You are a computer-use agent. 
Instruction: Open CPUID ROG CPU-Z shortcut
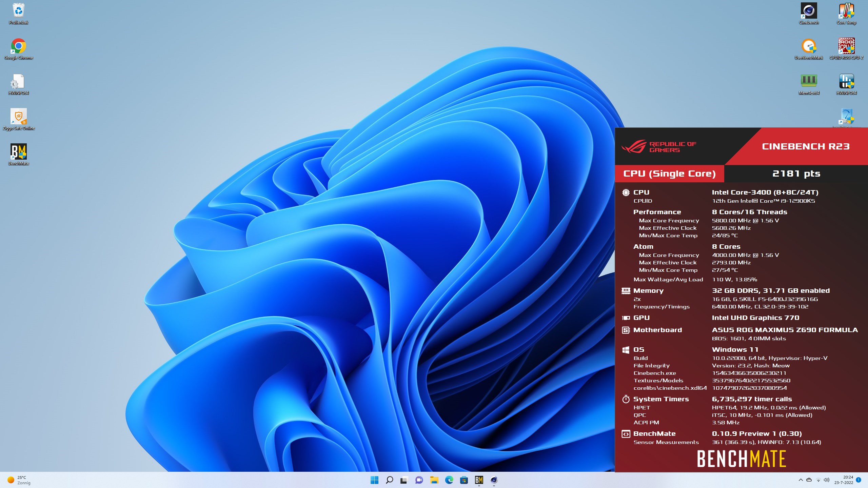846,49
